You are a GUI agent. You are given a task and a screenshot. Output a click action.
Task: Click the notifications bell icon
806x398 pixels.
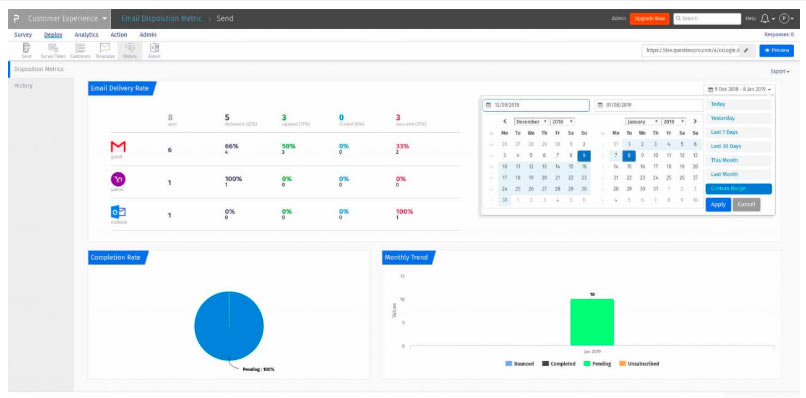[x=765, y=19]
